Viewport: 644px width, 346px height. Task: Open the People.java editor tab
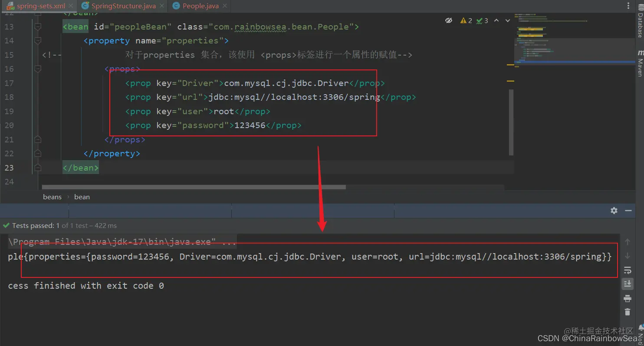point(200,6)
